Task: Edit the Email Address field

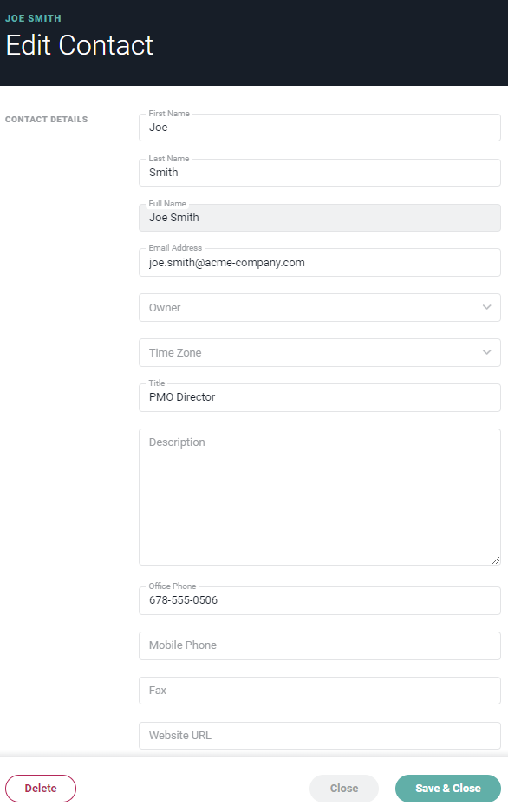Action: click(320, 263)
